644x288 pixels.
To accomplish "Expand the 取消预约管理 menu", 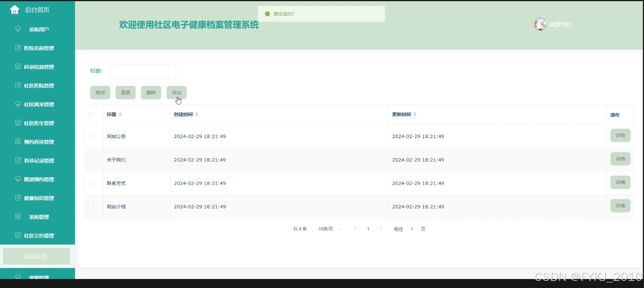I will (38, 180).
